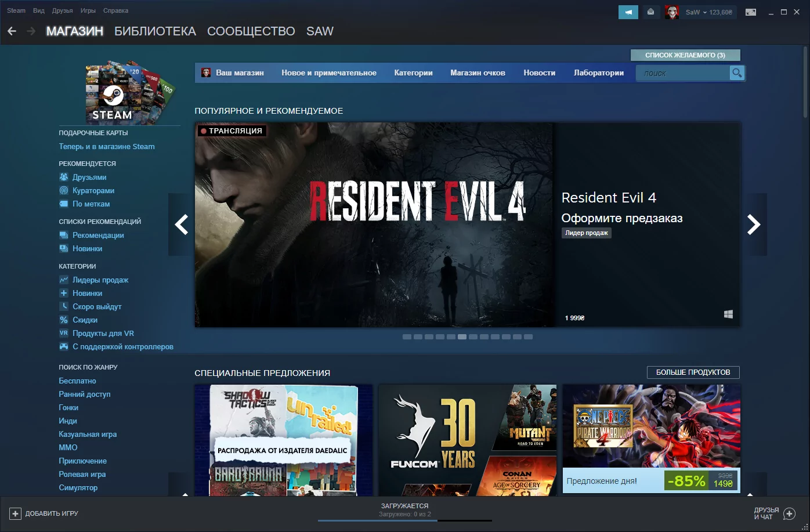Click Теперь и в магазине Steam link

(107, 146)
